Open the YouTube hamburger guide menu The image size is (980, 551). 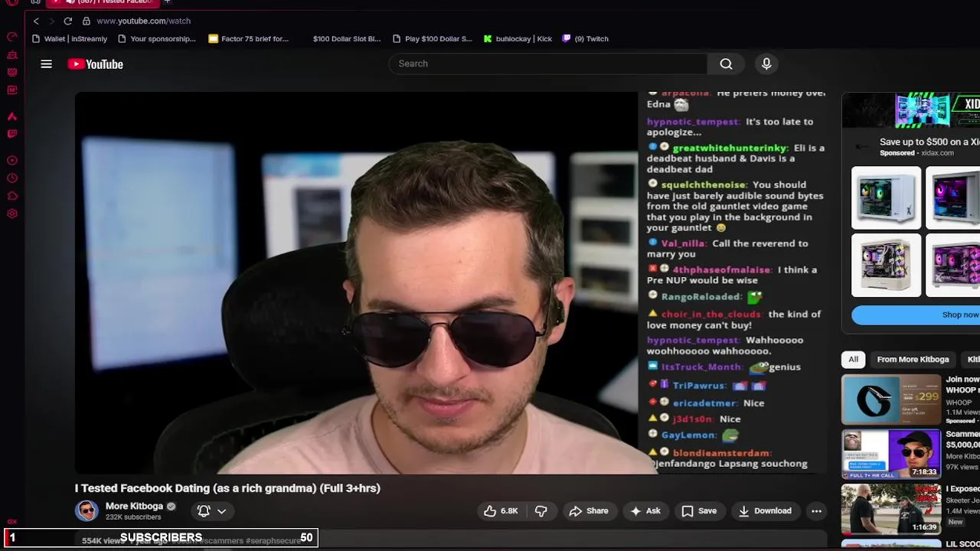click(47, 64)
